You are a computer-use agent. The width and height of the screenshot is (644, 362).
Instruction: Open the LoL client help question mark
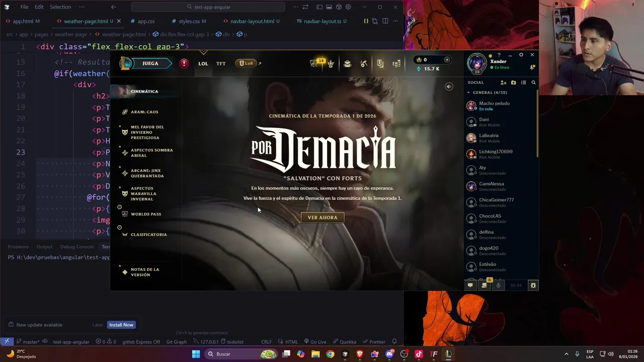(499, 55)
